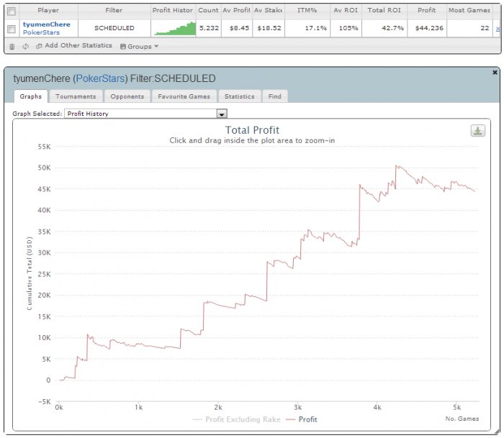
Task: Click the download chart icon
Action: [x=477, y=131]
